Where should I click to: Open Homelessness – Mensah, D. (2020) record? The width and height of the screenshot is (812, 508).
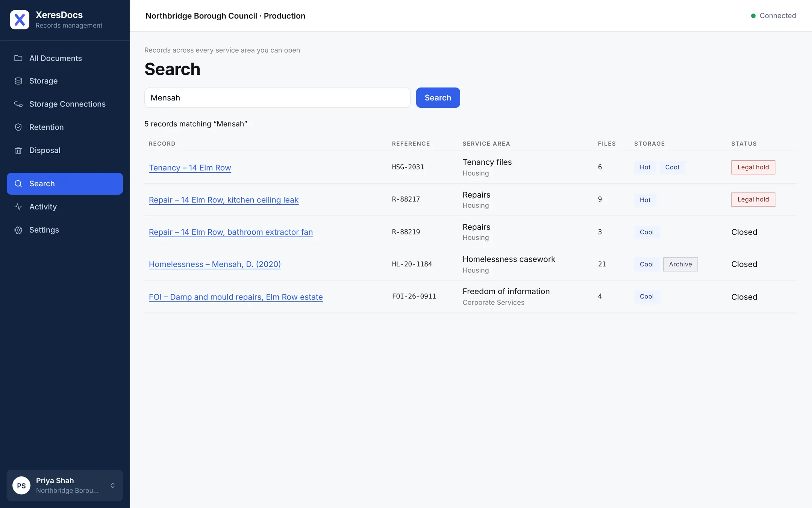tap(215, 264)
